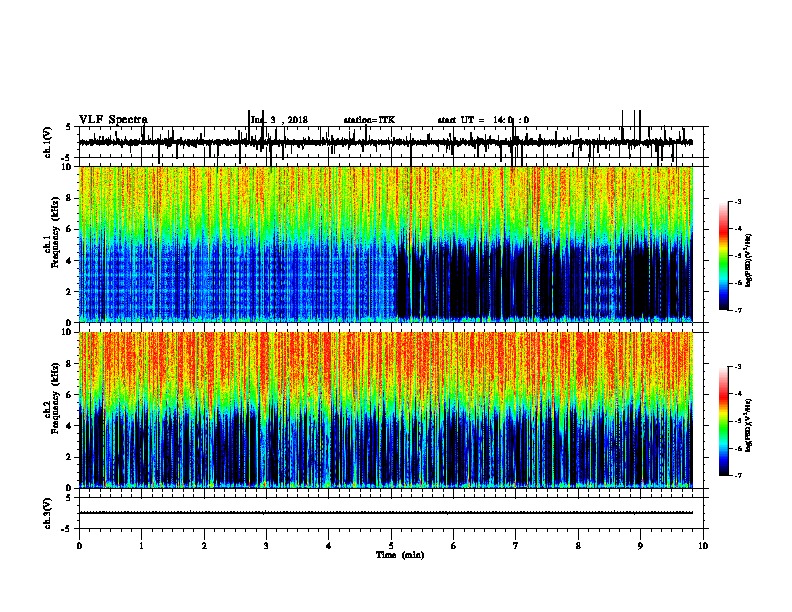The image size is (792, 612).
Task: Click the ch.2 color bar log(PSD) unit label
Action: pyautogui.click(x=749, y=425)
